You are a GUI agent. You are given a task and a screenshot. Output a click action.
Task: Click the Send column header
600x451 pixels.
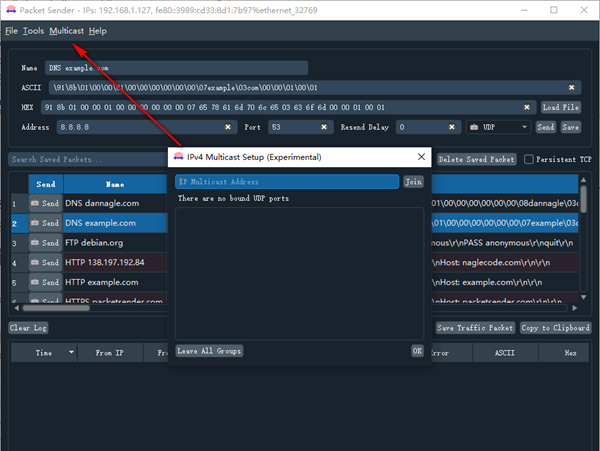tap(46, 184)
